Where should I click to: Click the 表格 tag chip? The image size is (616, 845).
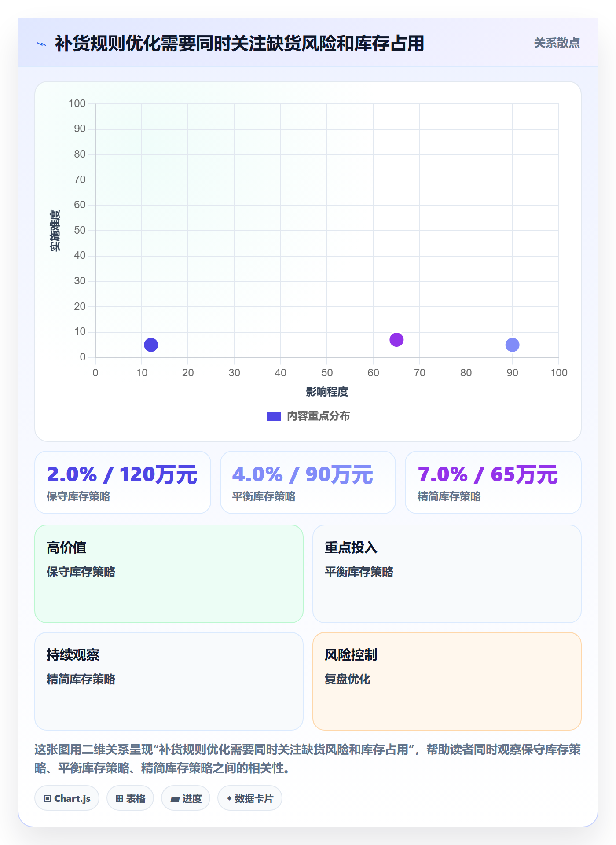[130, 798]
